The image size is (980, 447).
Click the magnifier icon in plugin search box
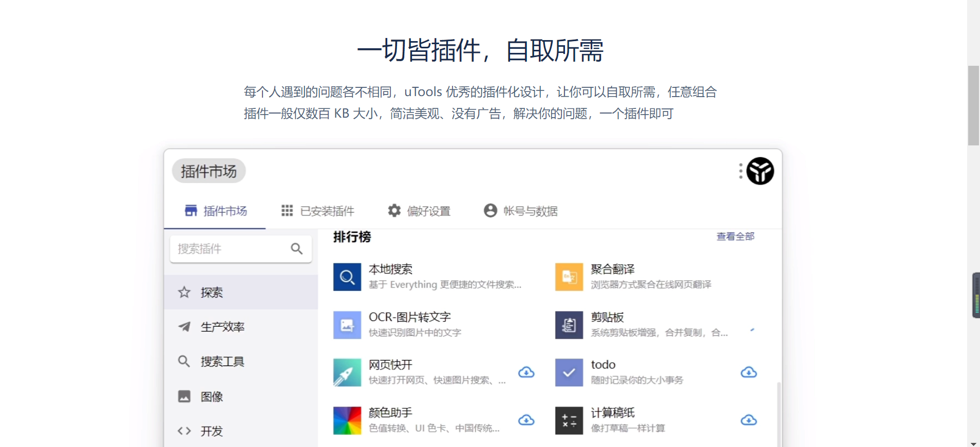point(297,249)
